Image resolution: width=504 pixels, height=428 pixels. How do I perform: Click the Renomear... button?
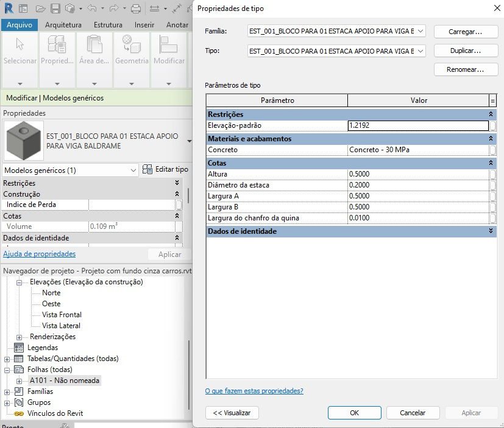(466, 69)
